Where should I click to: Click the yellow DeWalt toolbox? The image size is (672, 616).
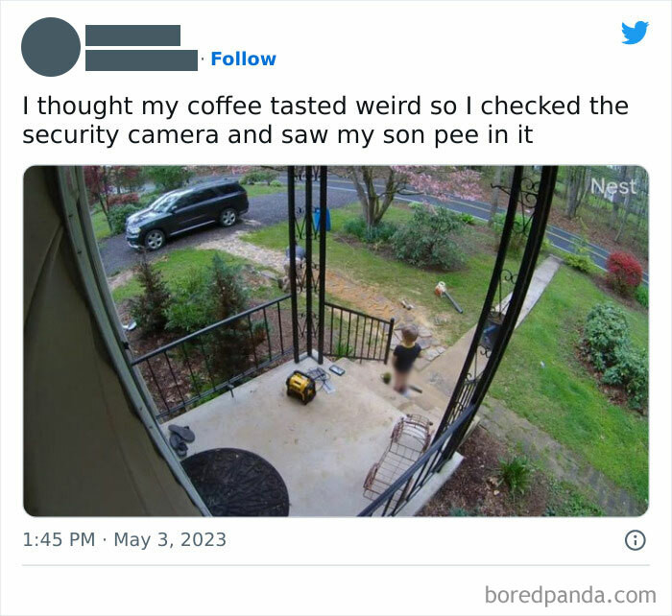point(300,388)
